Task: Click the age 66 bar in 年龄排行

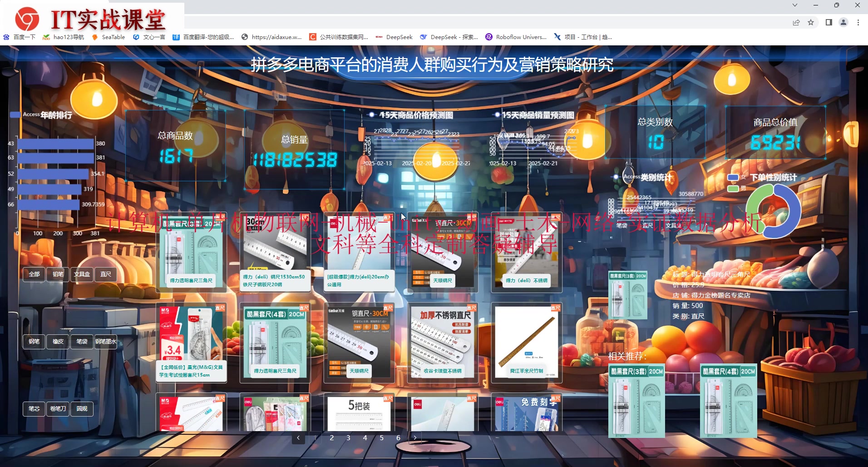Action: (x=49, y=204)
